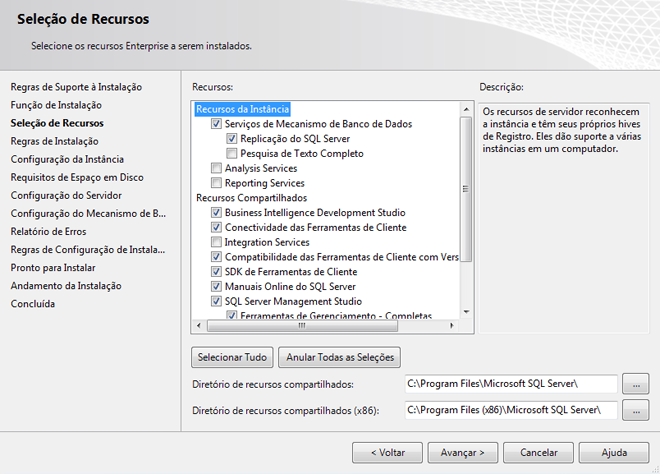The image size is (660, 474).
Task: Toggle Compatibilidade das Ferramentas de Cliente checkbox
Action: pyautogui.click(x=216, y=257)
